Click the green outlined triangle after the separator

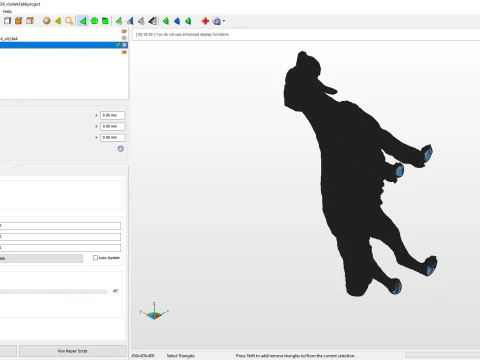tap(119, 21)
